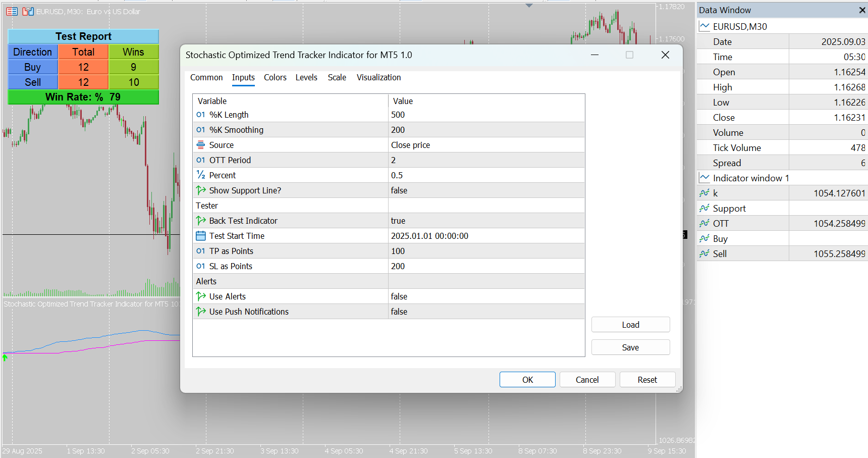Click the integer icon beside SL as Points
Screen dimensions: 868x458
click(201, 266)
